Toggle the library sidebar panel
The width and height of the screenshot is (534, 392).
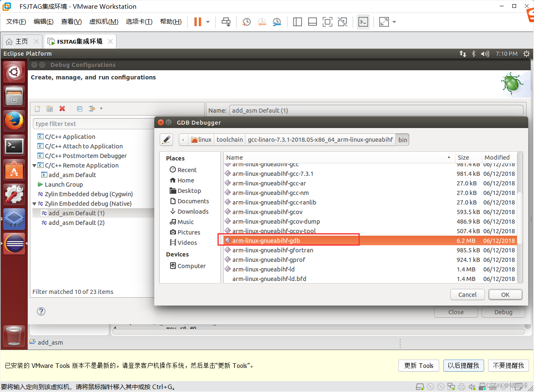(297, 22)
